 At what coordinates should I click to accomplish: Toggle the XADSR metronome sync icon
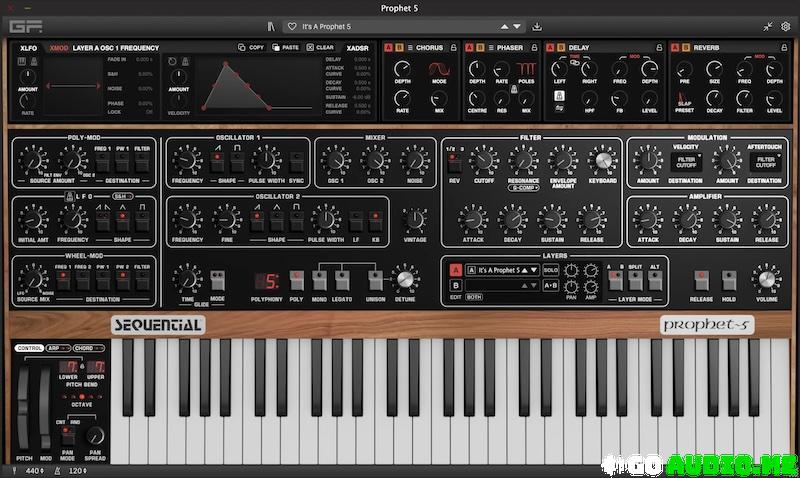click(185, 62)
